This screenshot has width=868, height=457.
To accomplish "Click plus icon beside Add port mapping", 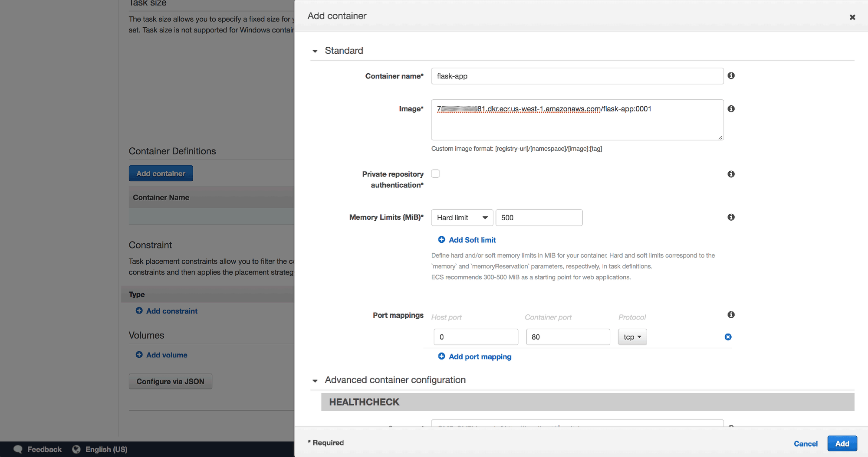I will point(442,356).
